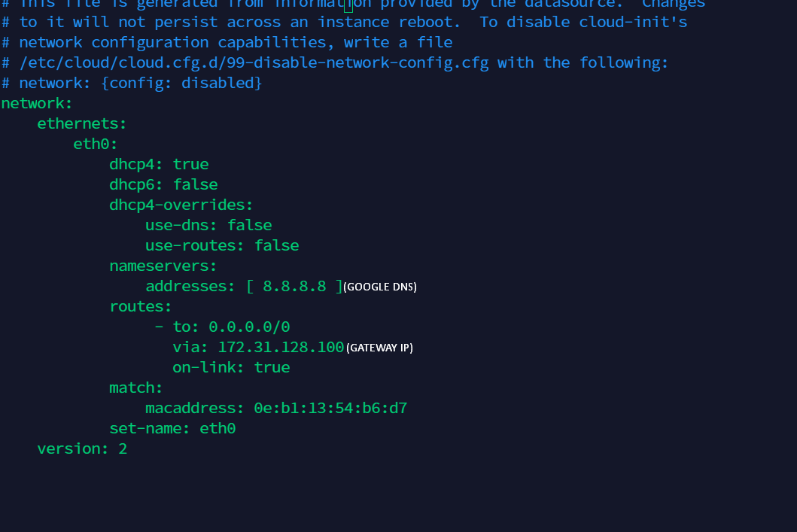Select the 'dhcp4-overrides:' key

coord(181,205)
